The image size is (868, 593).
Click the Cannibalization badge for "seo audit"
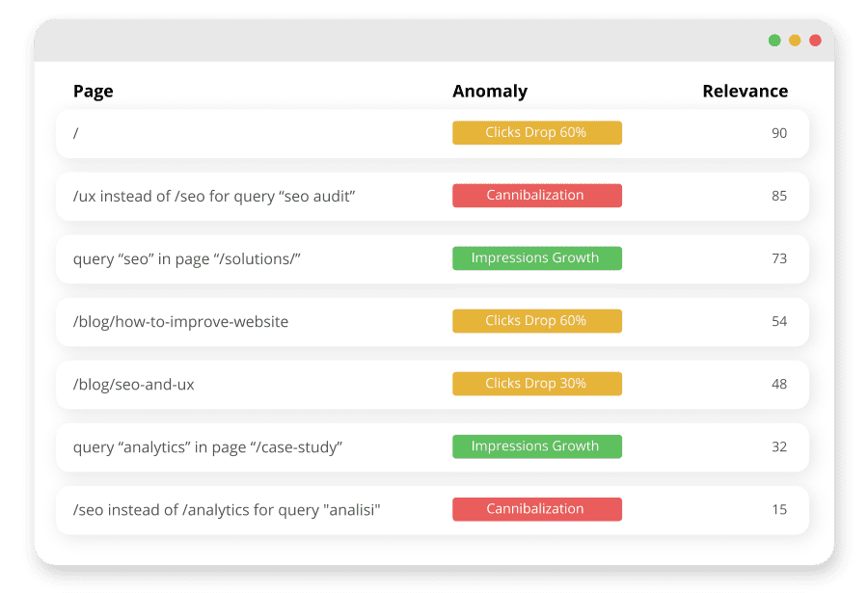pos(537,196)
